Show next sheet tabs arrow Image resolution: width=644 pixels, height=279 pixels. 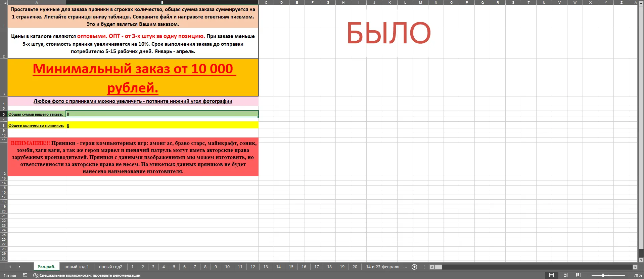[x=19, y=267]
